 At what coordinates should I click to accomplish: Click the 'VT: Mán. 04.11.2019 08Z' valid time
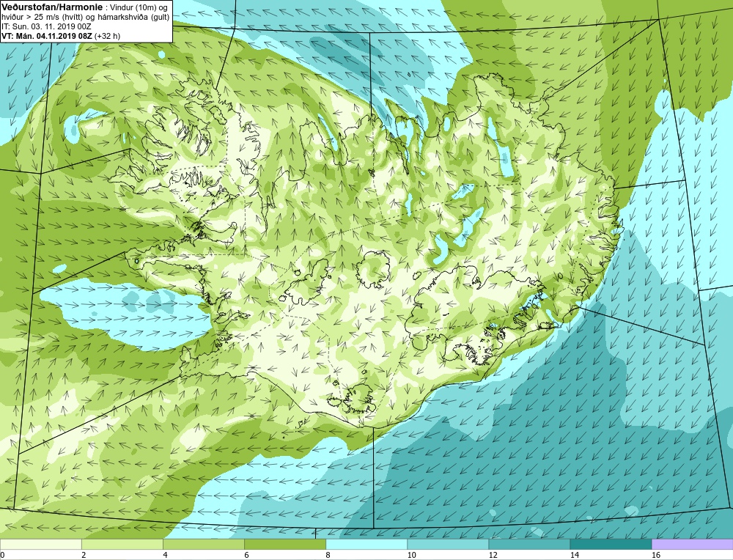(x=47, y=36)
